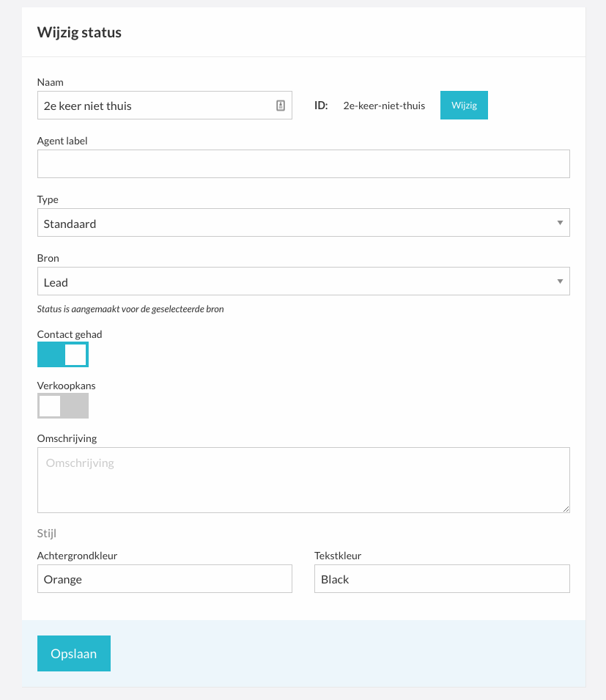Save the status with Opslaan
This screenshot has height=700, width=606.
coord(74,654)
